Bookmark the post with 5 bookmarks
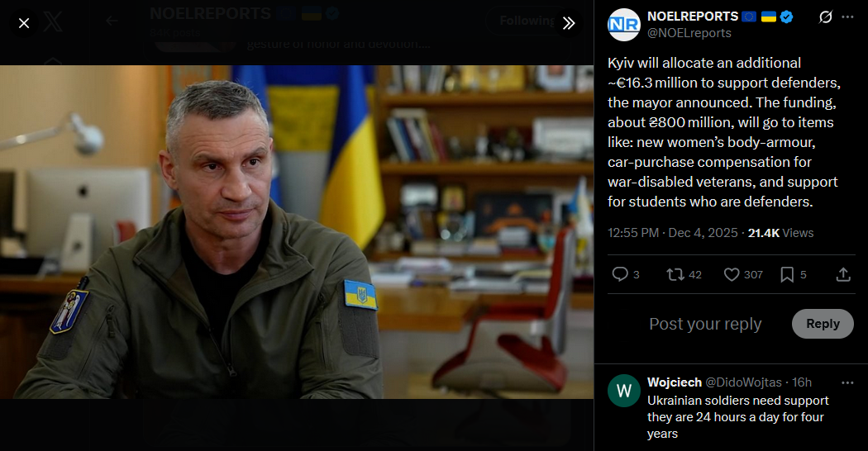The width and height of the screenshot is (868, 451). [x=787, y=274]
